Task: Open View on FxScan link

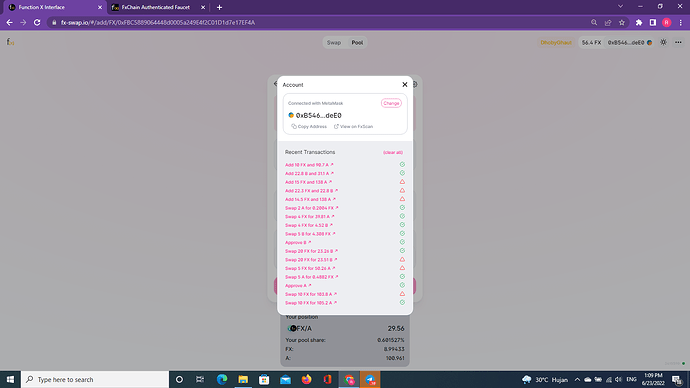Action: point(353,127)
